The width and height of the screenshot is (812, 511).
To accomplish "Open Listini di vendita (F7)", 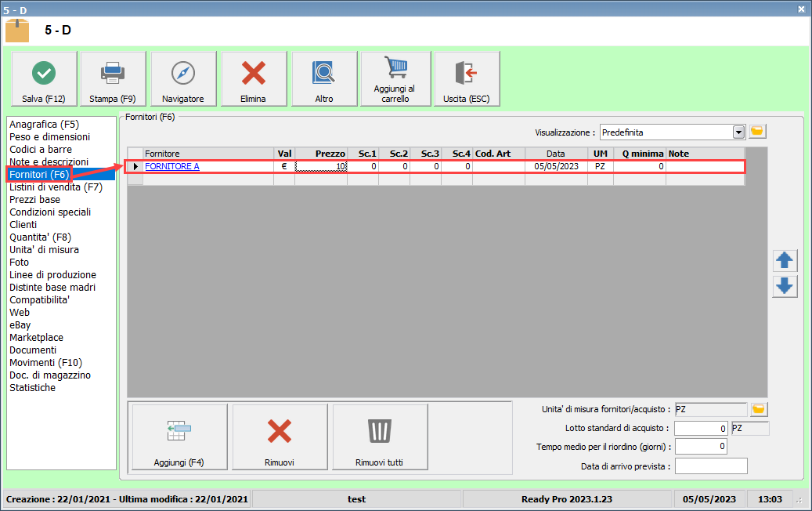I will (x=56, y=187).
